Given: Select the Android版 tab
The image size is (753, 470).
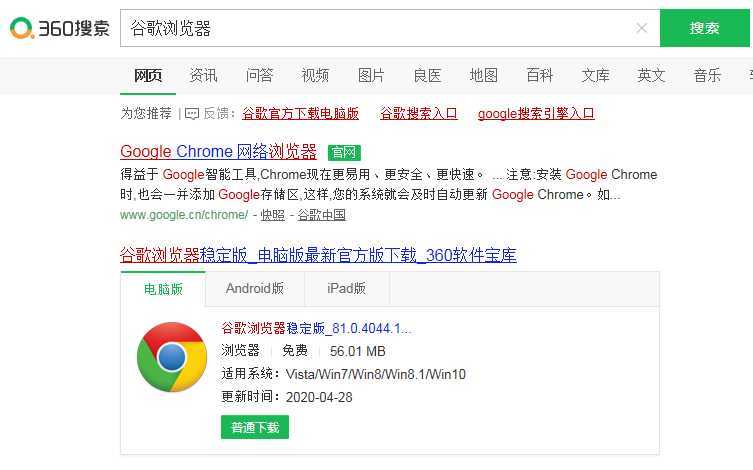Looking at the screenshot, I should 255,289.
